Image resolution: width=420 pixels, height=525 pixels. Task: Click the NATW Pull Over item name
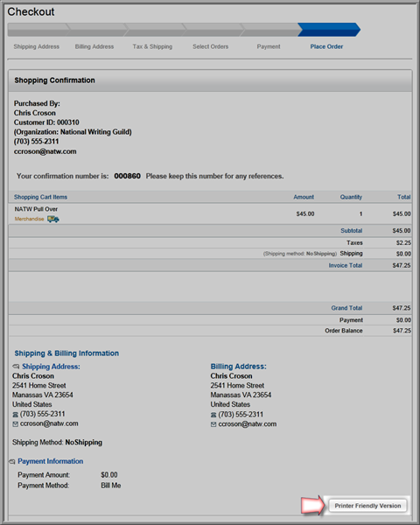36,209
